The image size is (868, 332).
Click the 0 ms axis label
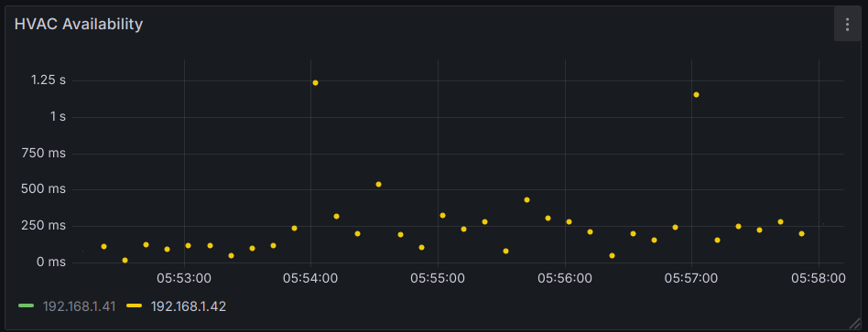click(50, 262)
